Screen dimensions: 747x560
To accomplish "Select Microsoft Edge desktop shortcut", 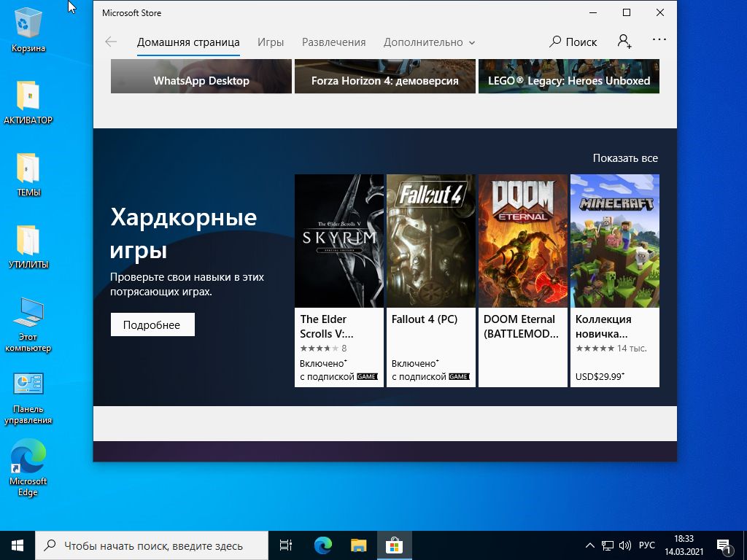I will (28, 467).
